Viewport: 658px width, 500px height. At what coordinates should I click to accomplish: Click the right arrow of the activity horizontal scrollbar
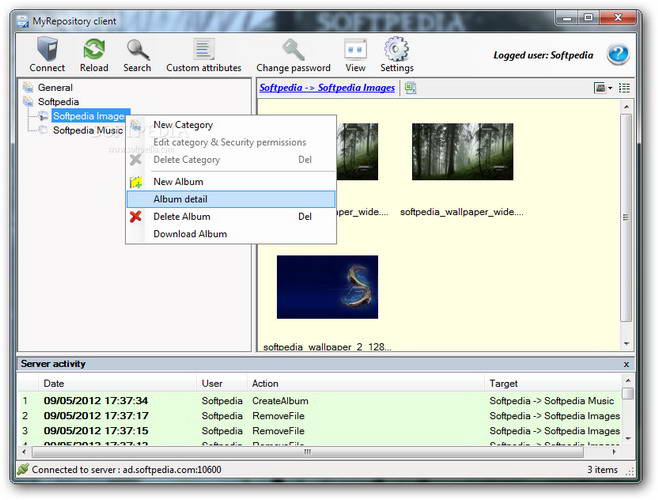click(614, 452)
